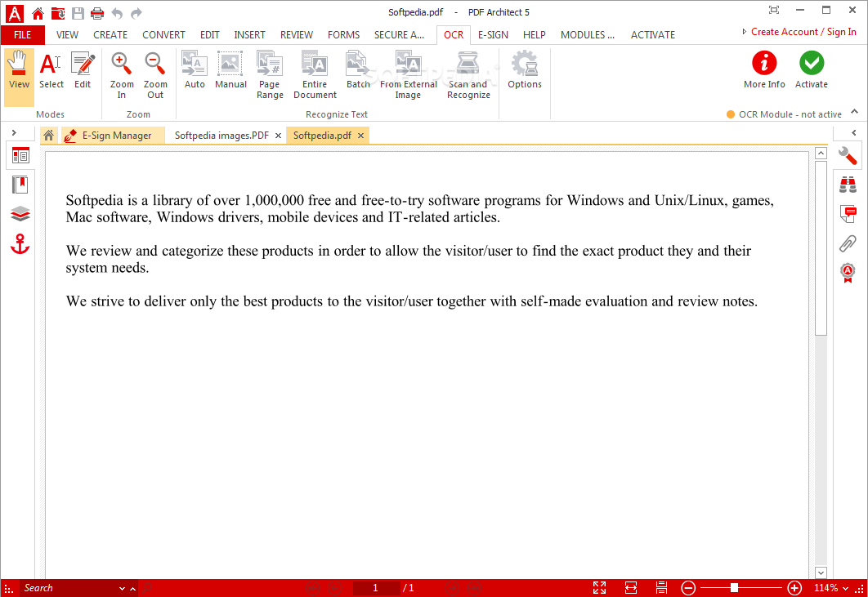This screenshot has height=597, width=868.
Task: Click the page layout icon in status bar
Action: coord(661,587)
